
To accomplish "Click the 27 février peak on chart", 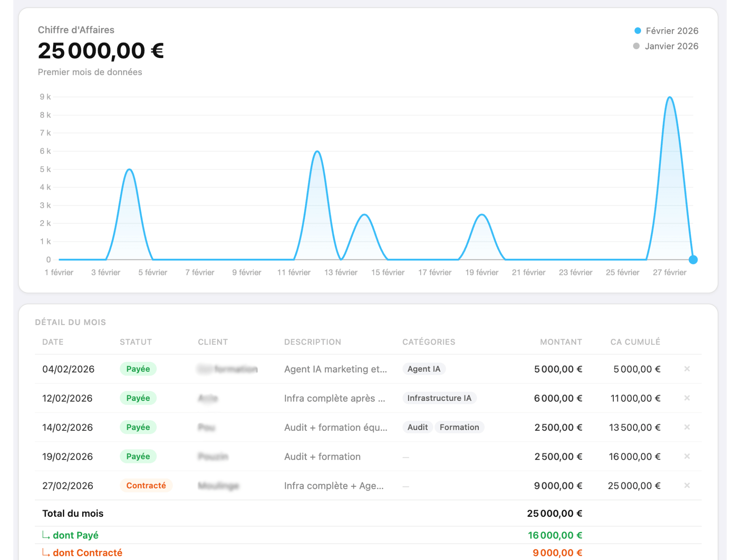I will click(x=669, y=98).
